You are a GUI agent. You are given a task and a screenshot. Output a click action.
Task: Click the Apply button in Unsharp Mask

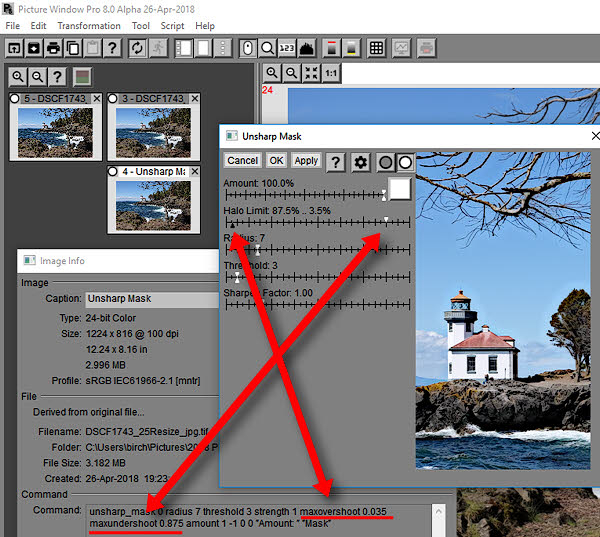coord(305,161)
